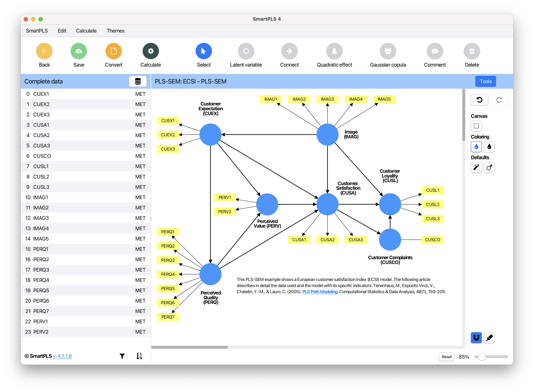Click the undo arrow icon

tap(479, 100)
